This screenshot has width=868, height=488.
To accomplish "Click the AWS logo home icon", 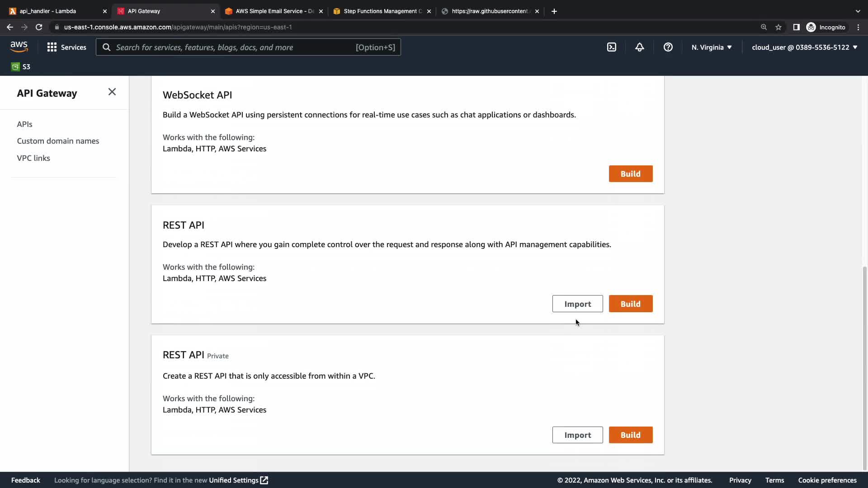I will pyautogui.click(x=19, y=47).
